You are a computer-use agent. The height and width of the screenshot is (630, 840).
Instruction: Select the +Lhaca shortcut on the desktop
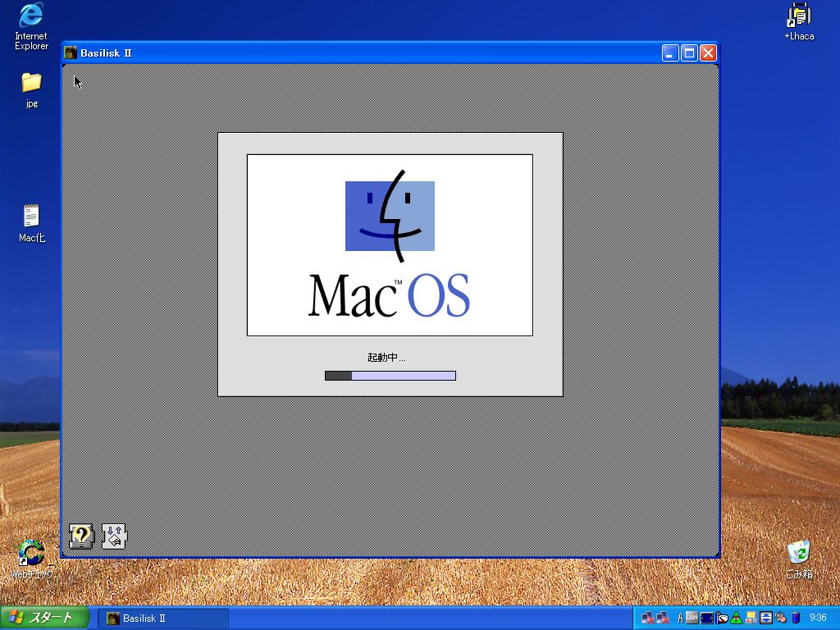coord(799,22)
